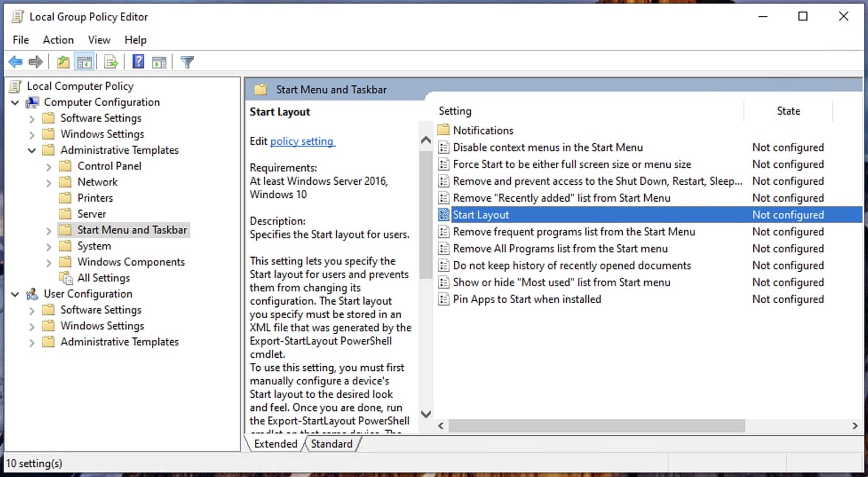This screenshot has width=868, height=477.
Task: Select All Settings in the tree
Action: [x=103, y=277]
